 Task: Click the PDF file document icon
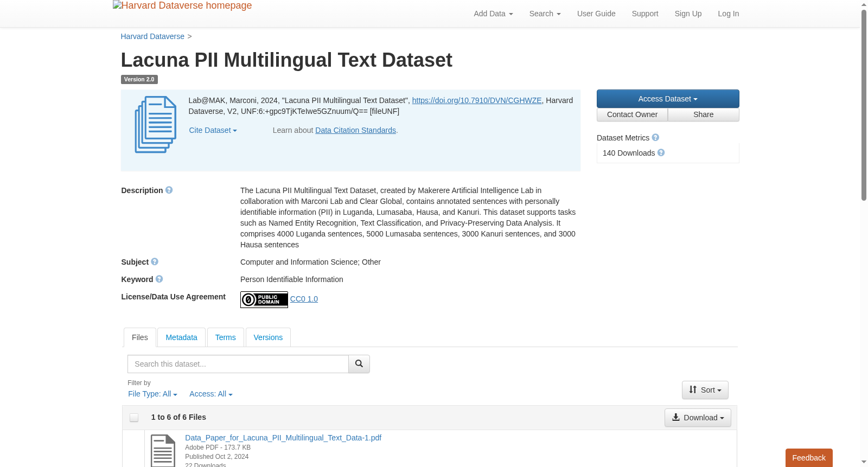163,451
